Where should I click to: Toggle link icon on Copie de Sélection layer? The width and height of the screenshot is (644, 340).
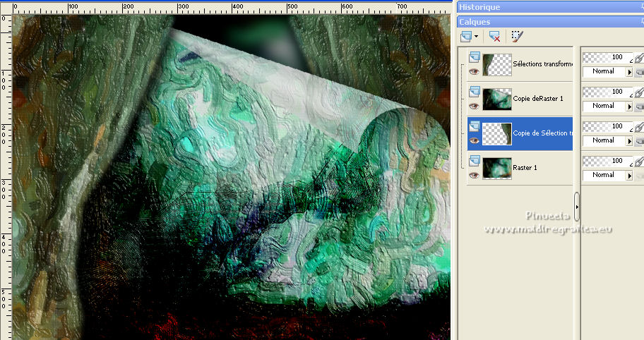(639, 127)
